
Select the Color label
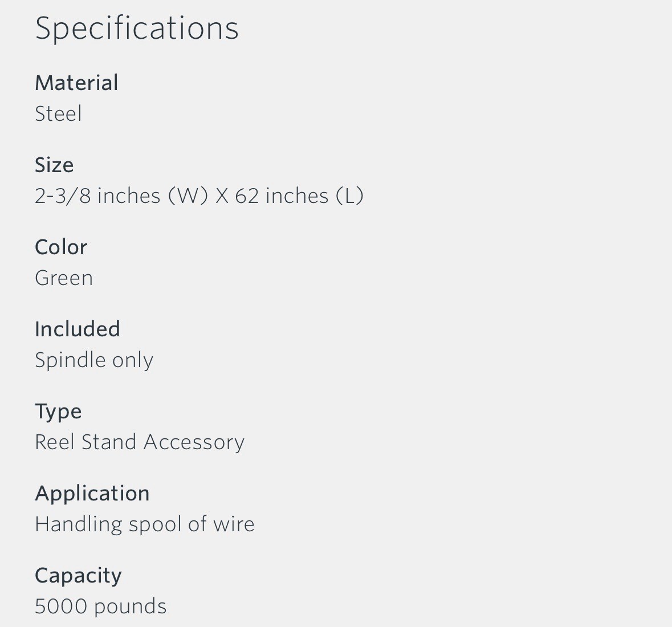61,247
